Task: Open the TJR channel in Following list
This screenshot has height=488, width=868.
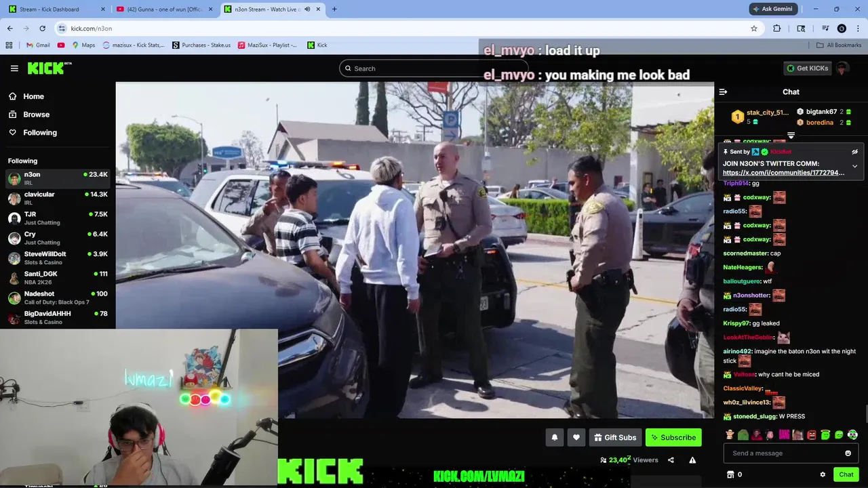Action: (x=58, y=218)
